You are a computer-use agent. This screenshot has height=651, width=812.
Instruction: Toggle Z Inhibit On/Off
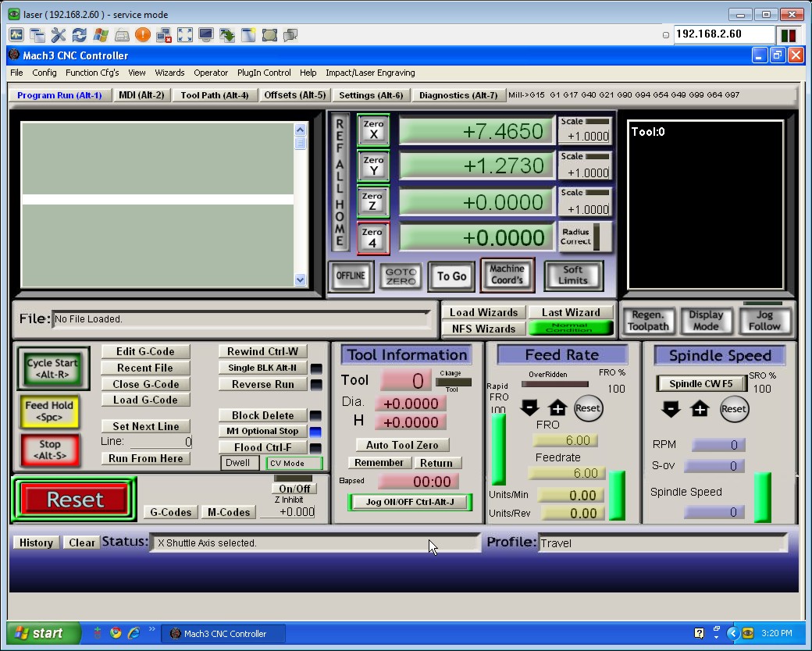(294, 489)
